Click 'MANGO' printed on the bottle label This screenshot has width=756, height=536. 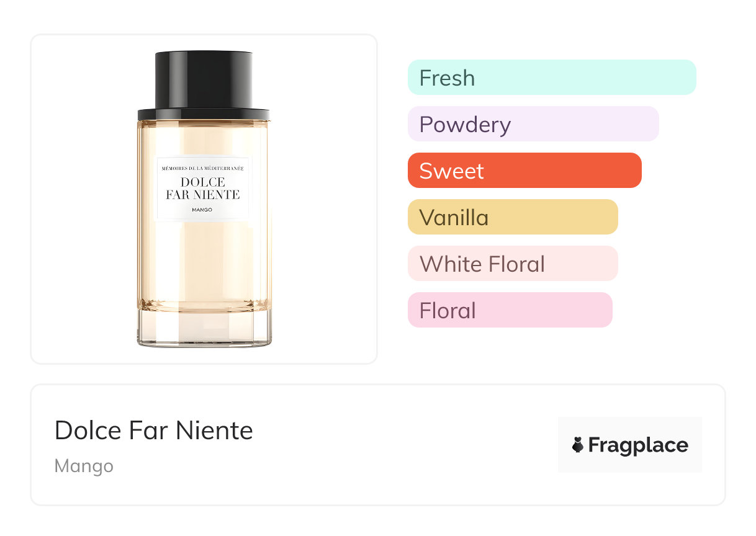coord(202,210)
